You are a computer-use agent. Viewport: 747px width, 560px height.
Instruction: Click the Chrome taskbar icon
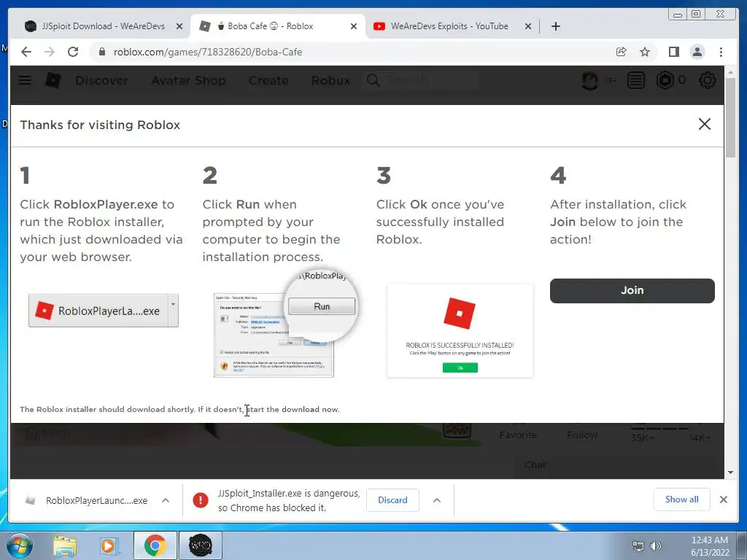tap(155, 545)
